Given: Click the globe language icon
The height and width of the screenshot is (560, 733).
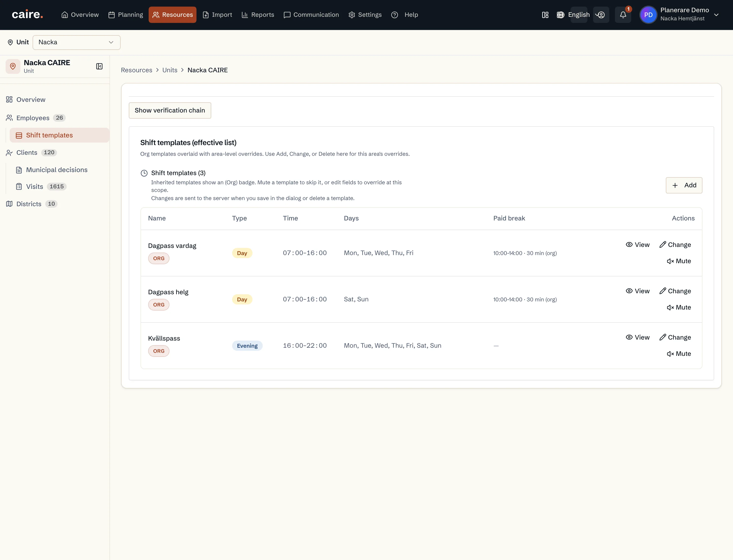Looking at the screenshot, I should [560, 15].
